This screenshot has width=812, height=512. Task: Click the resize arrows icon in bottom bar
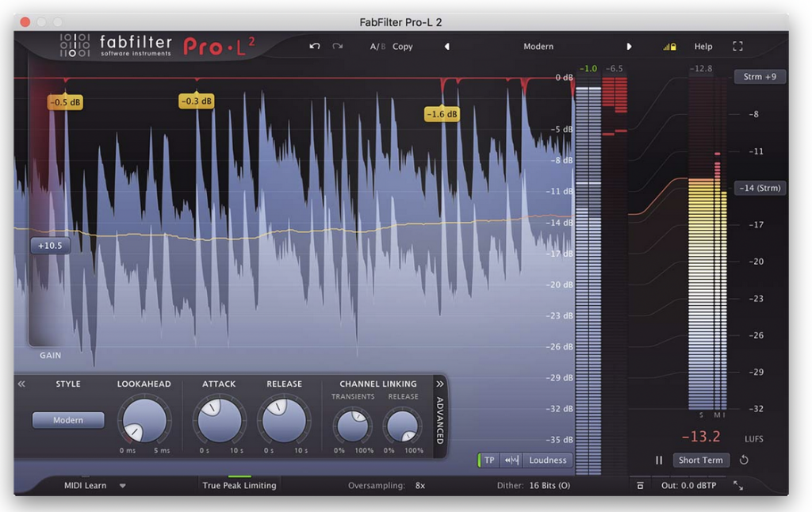[x=738, y=486]
